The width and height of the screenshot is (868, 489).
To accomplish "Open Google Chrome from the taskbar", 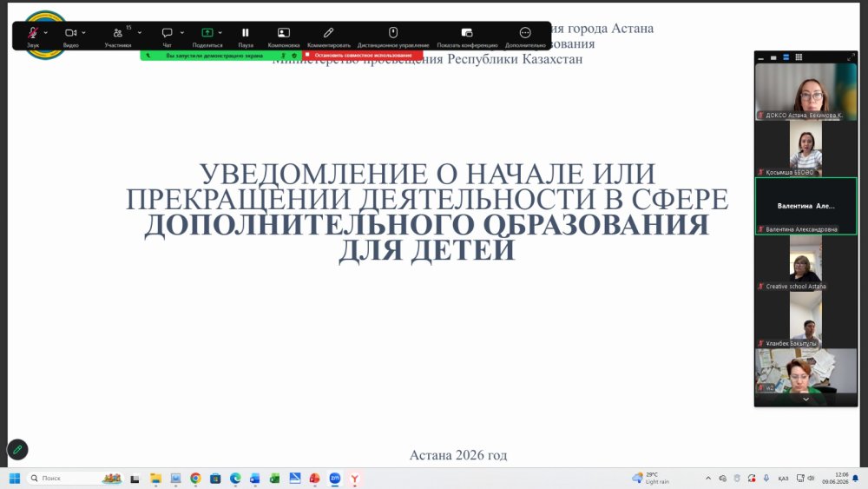I will [x=194, y=479].
